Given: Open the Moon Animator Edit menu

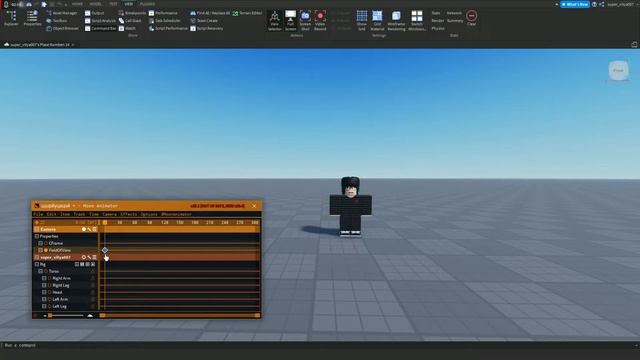Looking at the screenshot, I should pyautogui.click(x=51, y=214).
